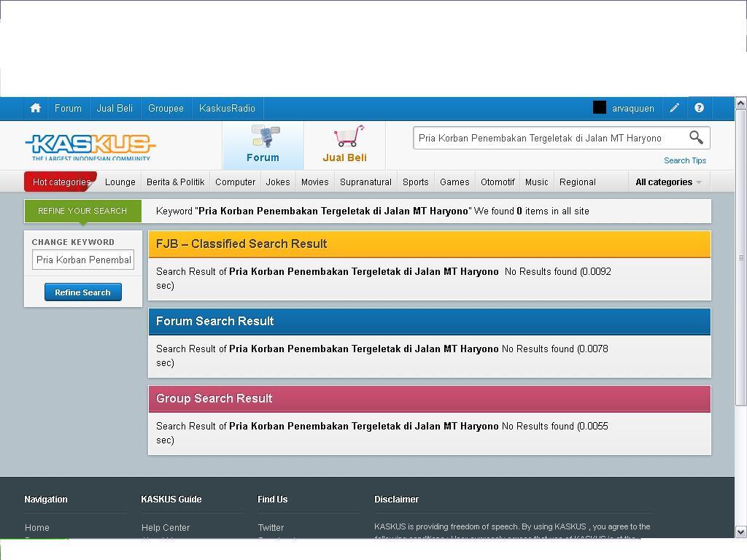The image size is (747, 560).
Task: Click the Find Us footer heading
Action: click(x=273, y=499)
